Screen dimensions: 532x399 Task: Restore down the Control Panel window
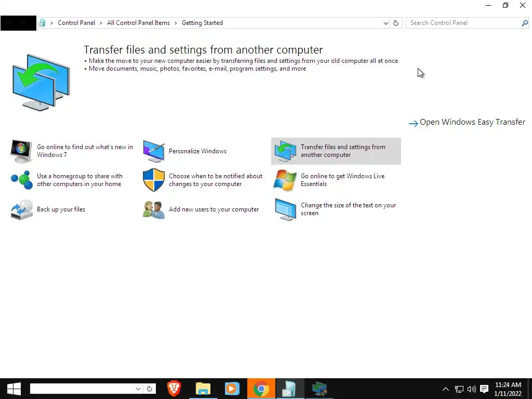click(x=506, y=5)
